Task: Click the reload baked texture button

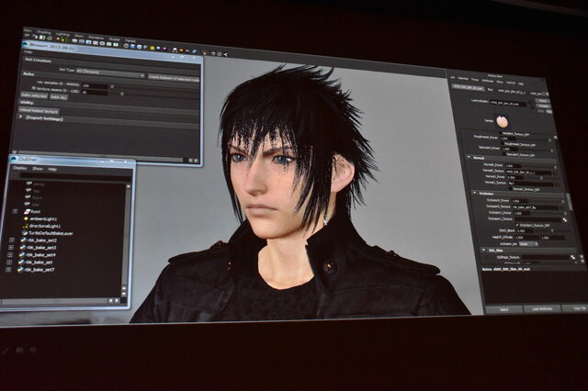Action: click(x=39, y=111)
